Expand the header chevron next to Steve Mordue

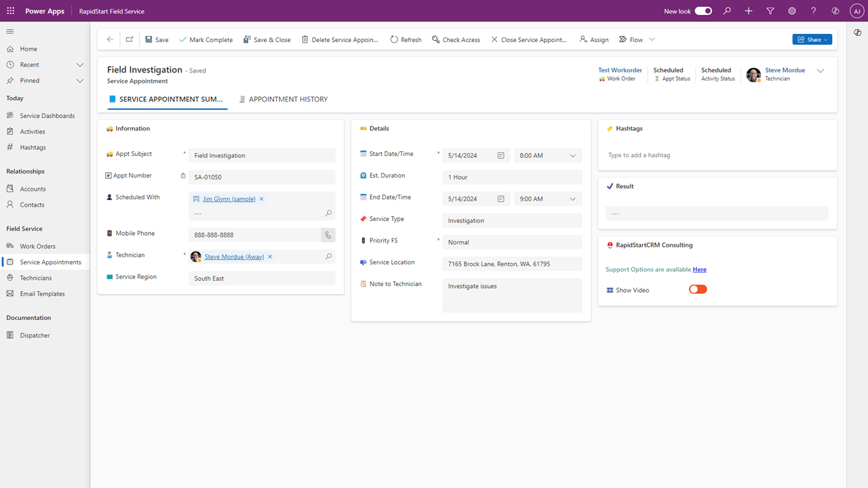pyautogui.click(x=821, y=70)
